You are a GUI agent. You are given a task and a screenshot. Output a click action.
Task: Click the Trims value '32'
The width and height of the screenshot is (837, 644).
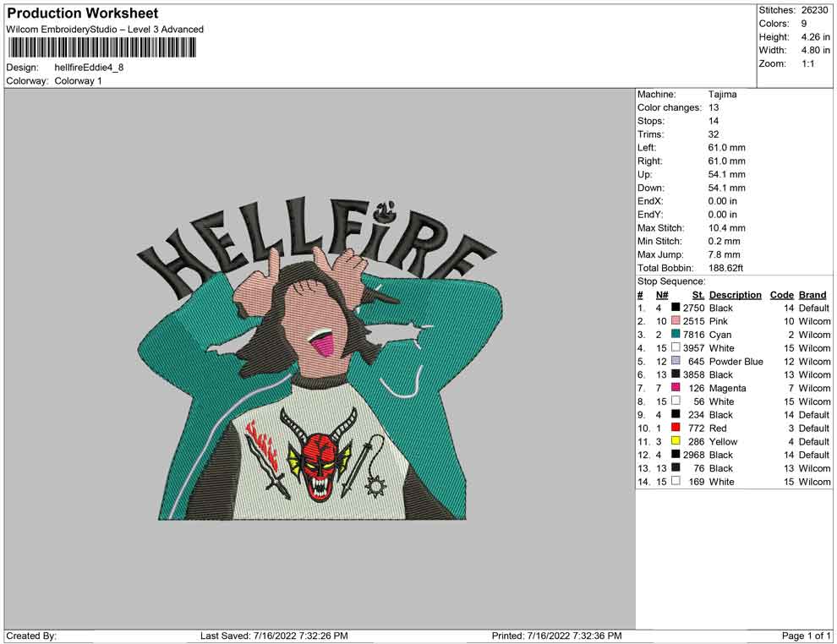click(x=714, y=134)
